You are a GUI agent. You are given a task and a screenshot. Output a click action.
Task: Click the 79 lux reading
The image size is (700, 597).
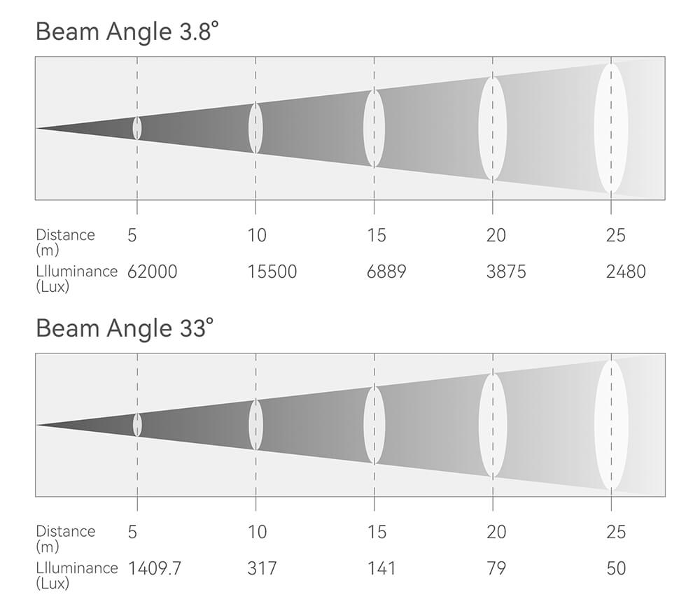coord(496,568)
